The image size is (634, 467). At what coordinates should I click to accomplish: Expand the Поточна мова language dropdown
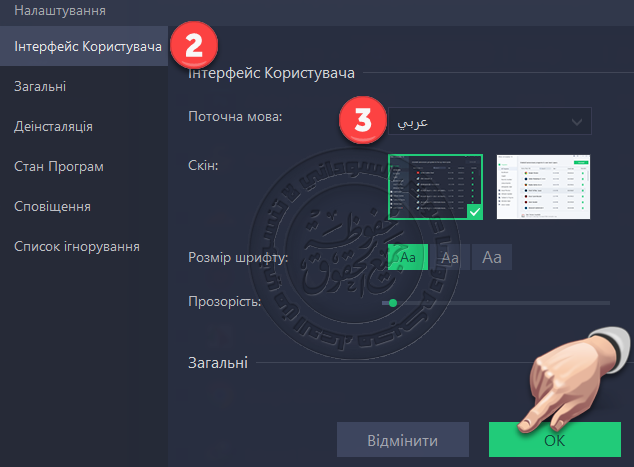click(488, 121)
